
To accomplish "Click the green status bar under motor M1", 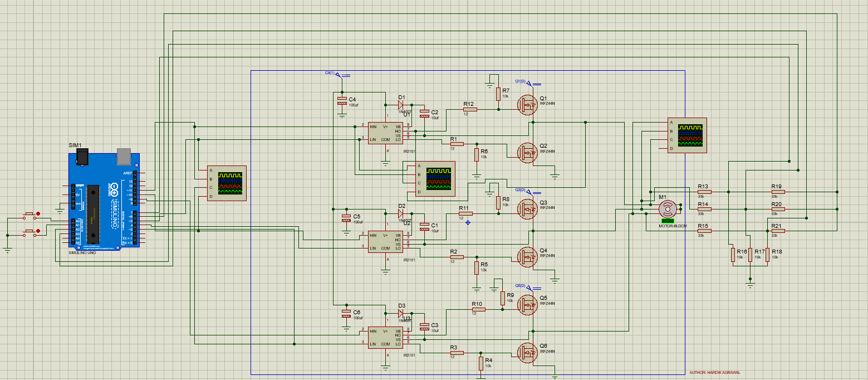I will click(667, 221).
